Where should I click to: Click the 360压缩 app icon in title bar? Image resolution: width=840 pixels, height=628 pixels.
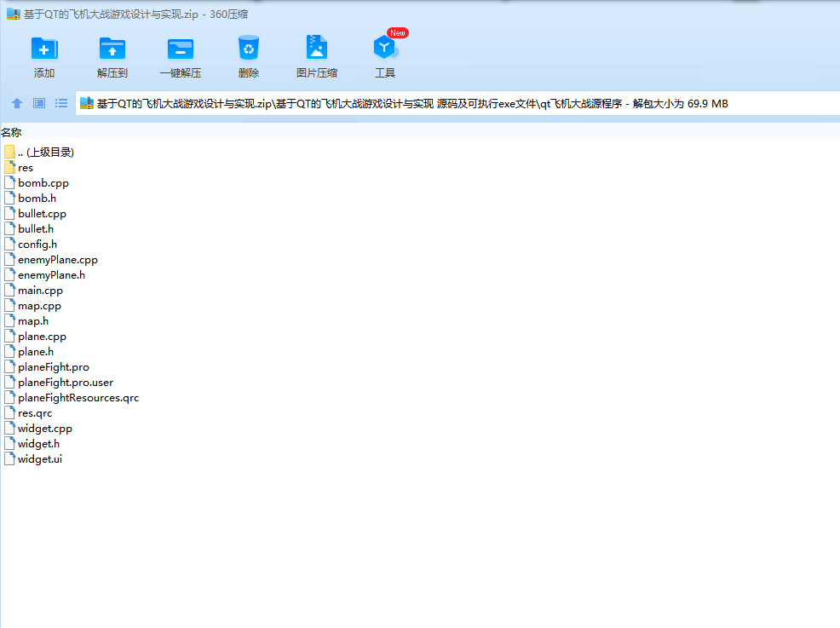pyautogui.click(x=14, y=14)
